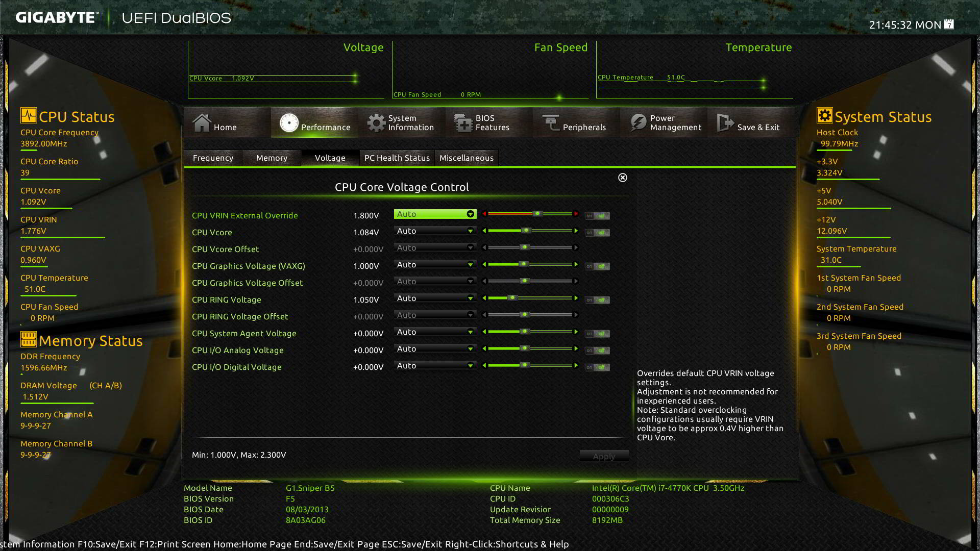Click left arrow of CPU RING Voltage slider
Screen dimensions: 980x551
tap(484, 298)
